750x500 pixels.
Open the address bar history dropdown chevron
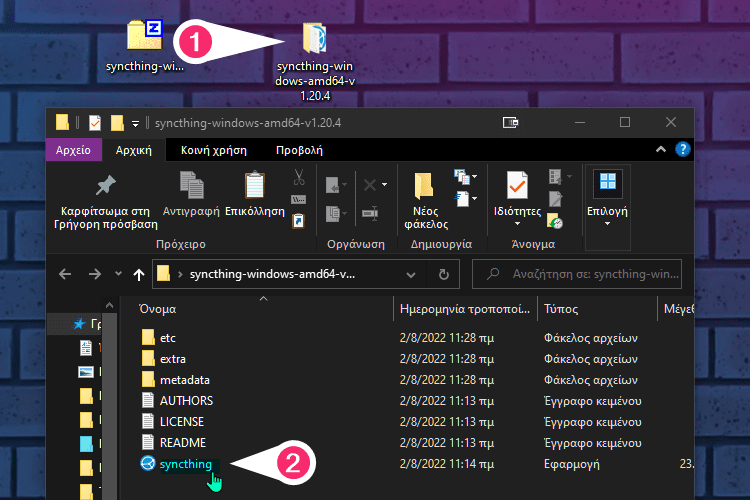tap(410, 275)
